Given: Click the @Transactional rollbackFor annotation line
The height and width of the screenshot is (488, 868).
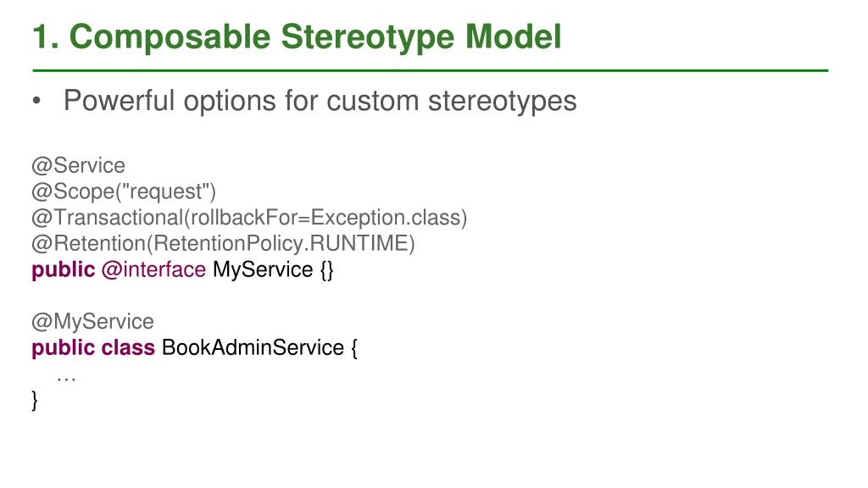Looking at the screenshot, I should tap(250, 218).
